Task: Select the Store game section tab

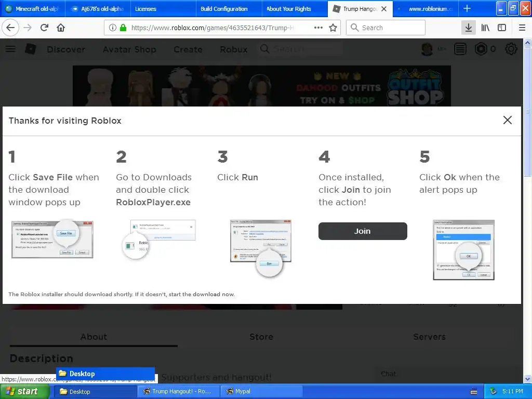Action: pos(261,337)
